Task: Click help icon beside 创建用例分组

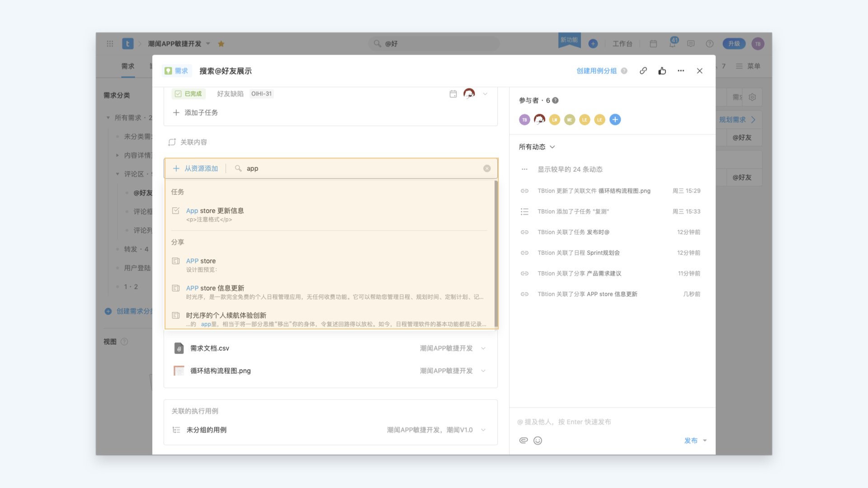Action: 624,71
